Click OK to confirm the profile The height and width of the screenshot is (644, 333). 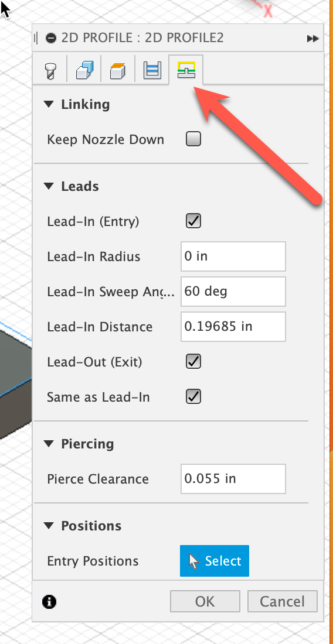(x=205, y=601)
